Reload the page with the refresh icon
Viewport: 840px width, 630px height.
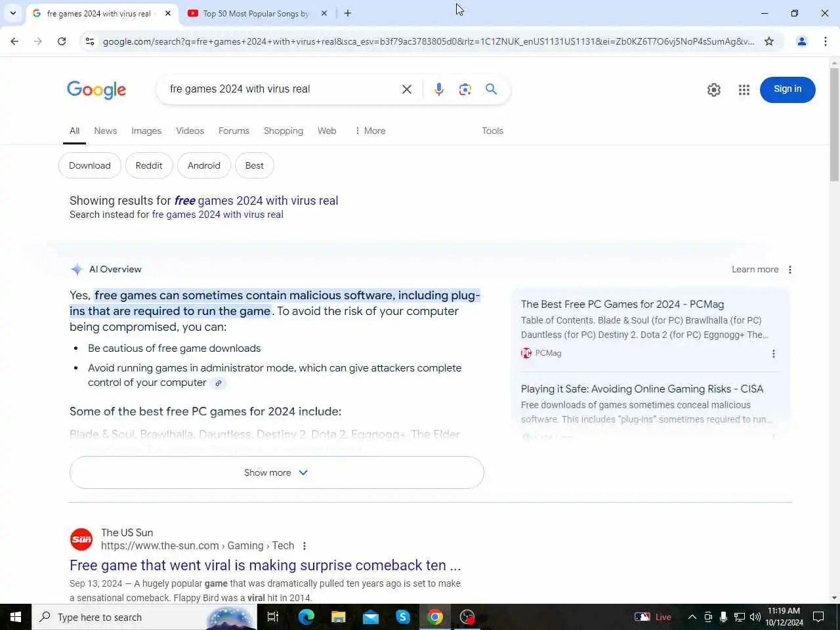[62, 41]
